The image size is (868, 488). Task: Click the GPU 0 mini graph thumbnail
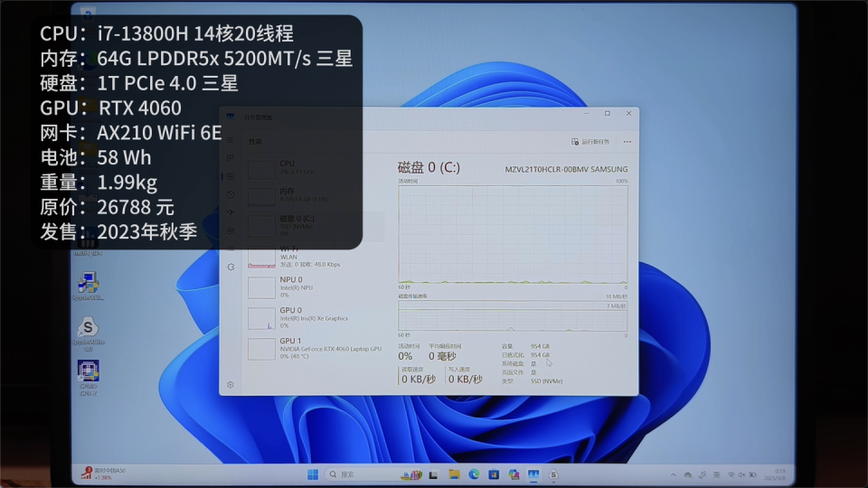pos(261,319)
